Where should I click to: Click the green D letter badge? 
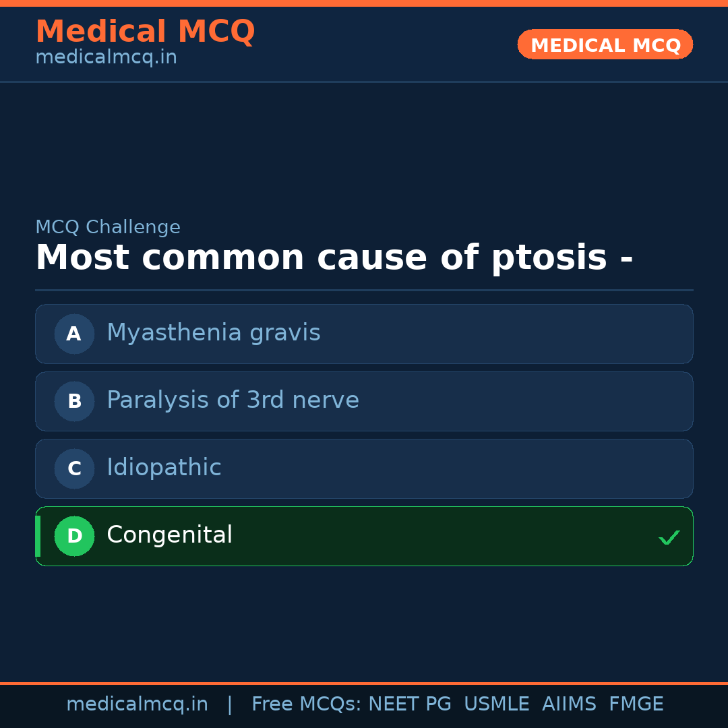(x=74, y=536)
